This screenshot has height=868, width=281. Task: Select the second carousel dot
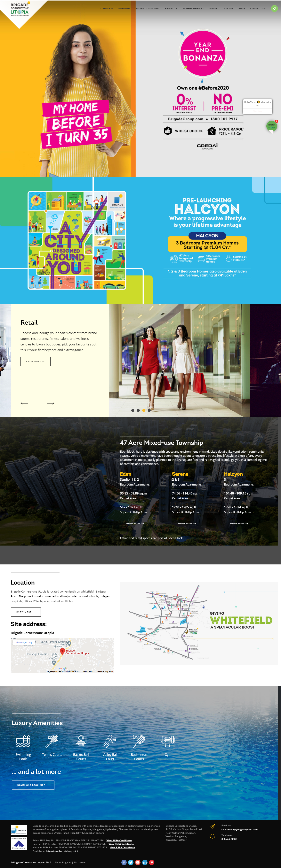click(138, 410)
